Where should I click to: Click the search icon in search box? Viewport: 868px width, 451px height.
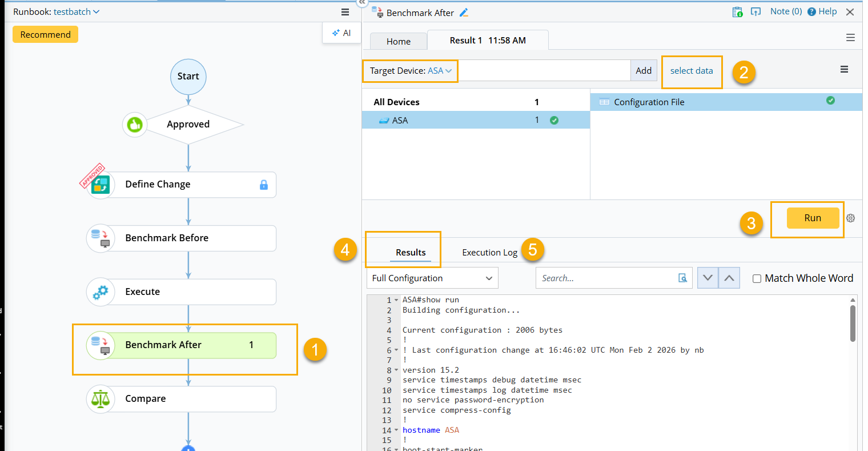pyautogui.click(x=682, y=278)
